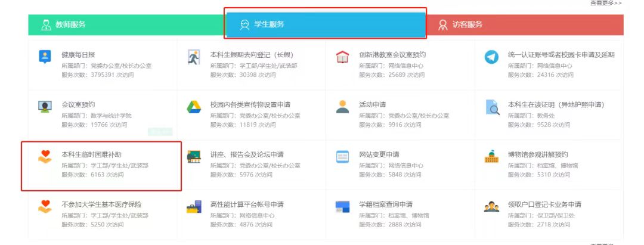Open the 访客服务 tab

pyautogui.click(x=467, y=25)
